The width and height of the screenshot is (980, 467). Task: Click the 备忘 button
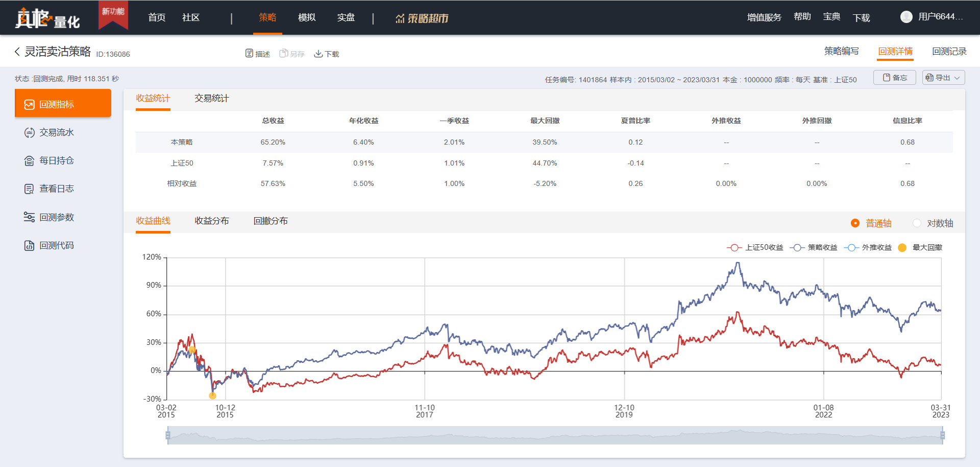coord(895,78)
